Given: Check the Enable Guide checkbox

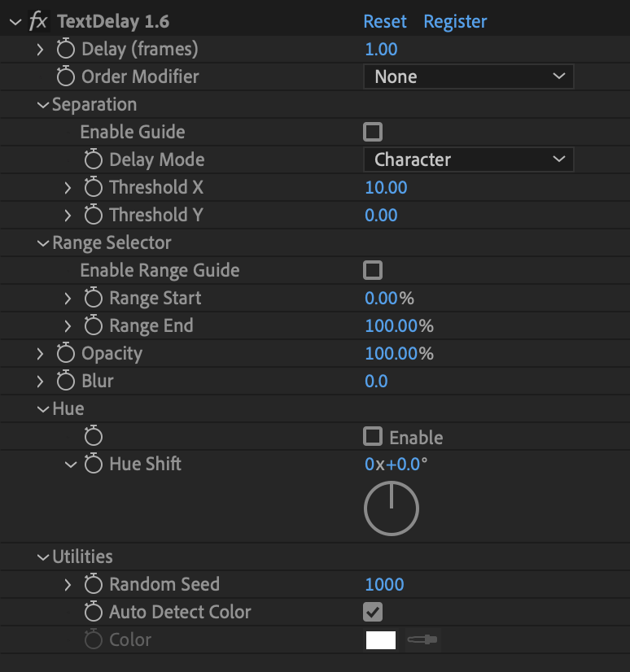Looking at the screenshot, I should (373, 132).
